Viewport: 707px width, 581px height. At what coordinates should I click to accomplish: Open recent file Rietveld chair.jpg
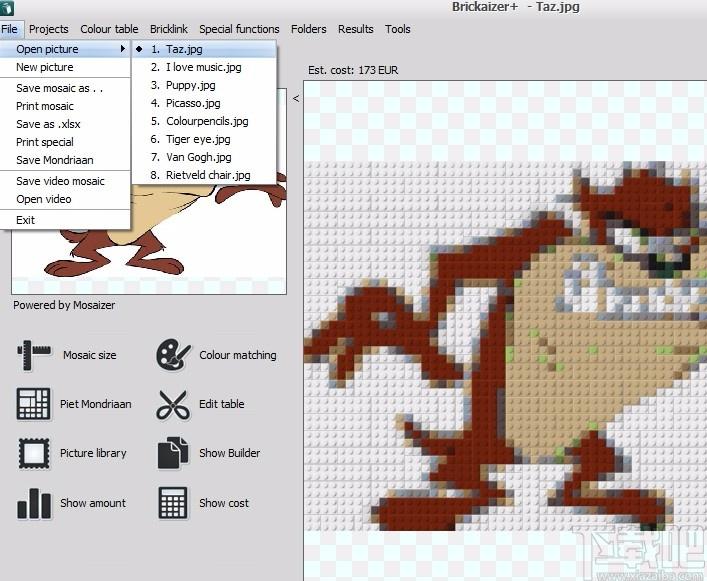pyautogui.click(x=204, y=175)
